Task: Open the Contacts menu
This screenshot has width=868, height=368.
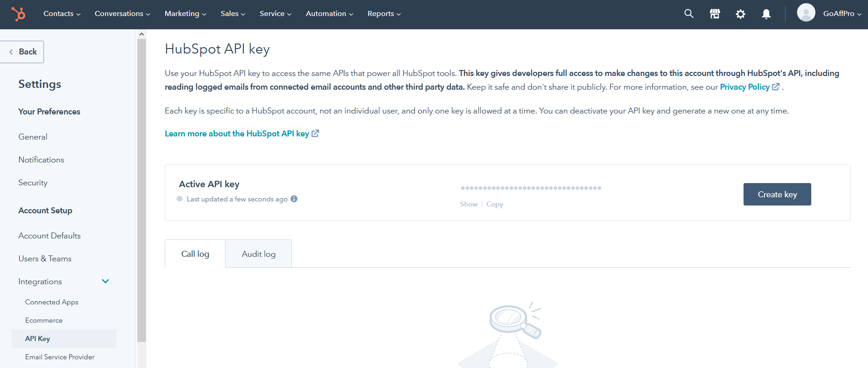Action: point(62,14)
